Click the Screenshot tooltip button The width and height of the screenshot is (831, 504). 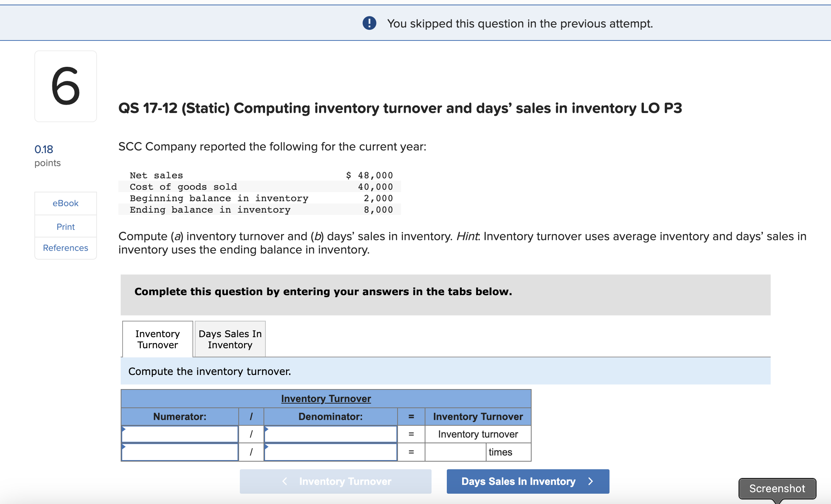777,488
